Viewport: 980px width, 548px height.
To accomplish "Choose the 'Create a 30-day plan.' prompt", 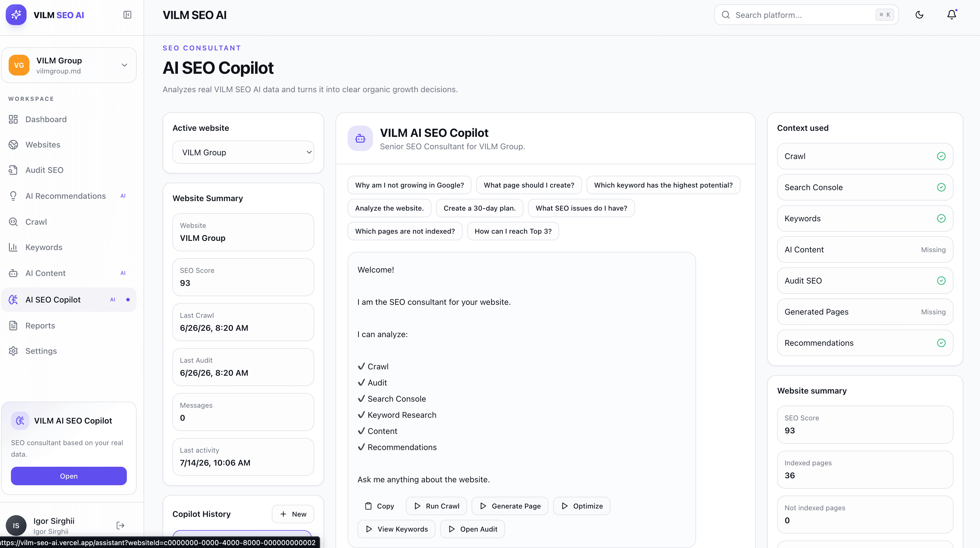I will [479, 208].
